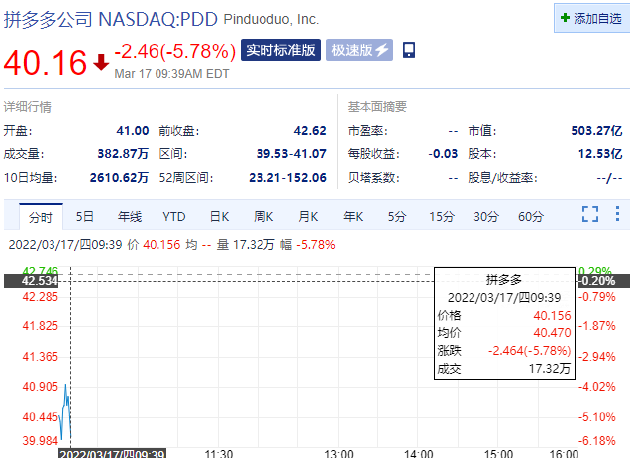Click the 拼多多公司 NASDAQ:PDD title
The height and width of the screenshot is (458, 630).
(111, 19)
